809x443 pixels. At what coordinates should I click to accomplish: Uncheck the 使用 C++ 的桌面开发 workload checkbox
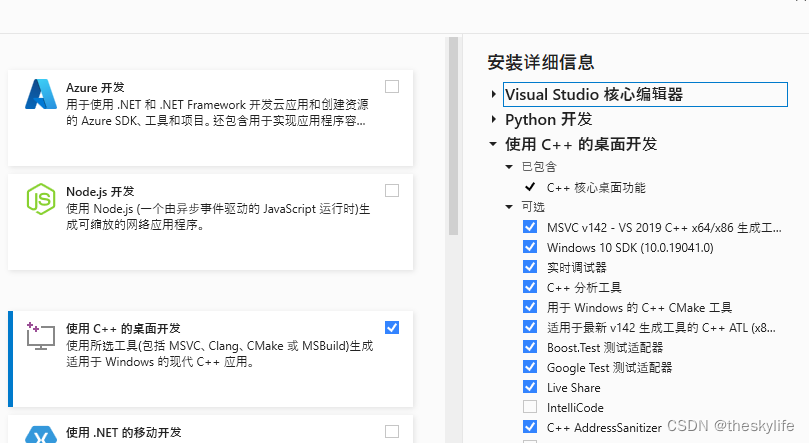[x=392, y=327]
